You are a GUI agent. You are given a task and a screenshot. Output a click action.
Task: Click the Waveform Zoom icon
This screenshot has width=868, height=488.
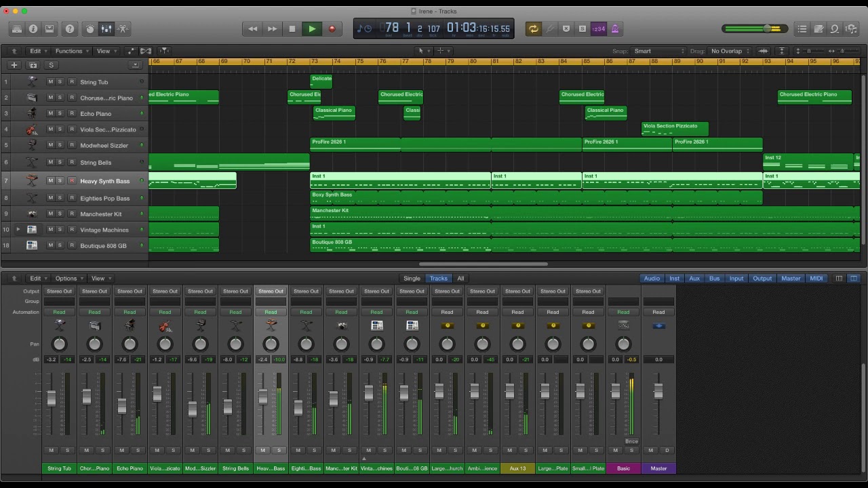click(764, 51)
